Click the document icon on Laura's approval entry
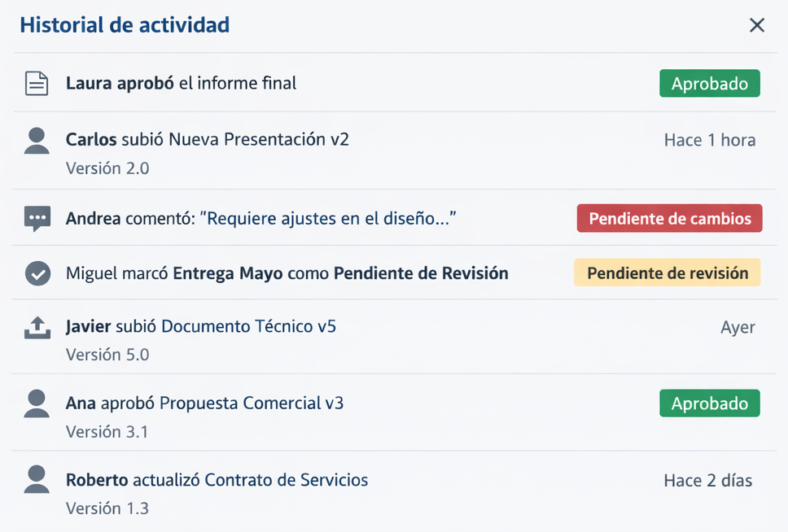 (x=36, y=82)
